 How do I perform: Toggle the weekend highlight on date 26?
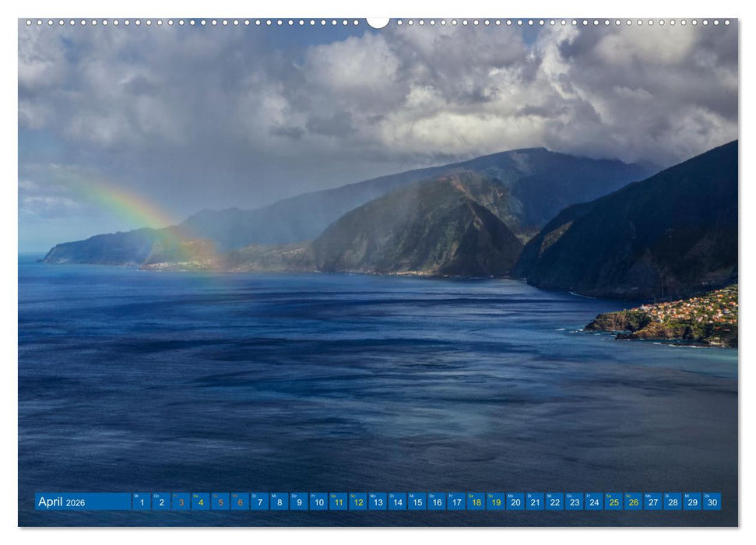coord(631,503)
